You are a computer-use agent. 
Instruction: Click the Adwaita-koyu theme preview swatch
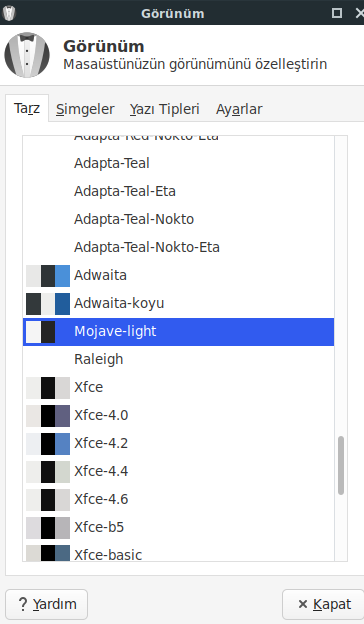(48, 304)
